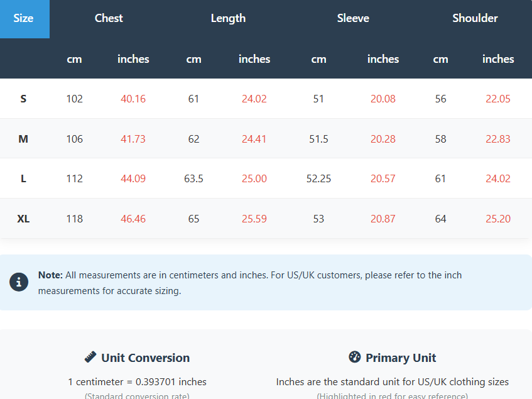Click the Sleeve column header

353,18
